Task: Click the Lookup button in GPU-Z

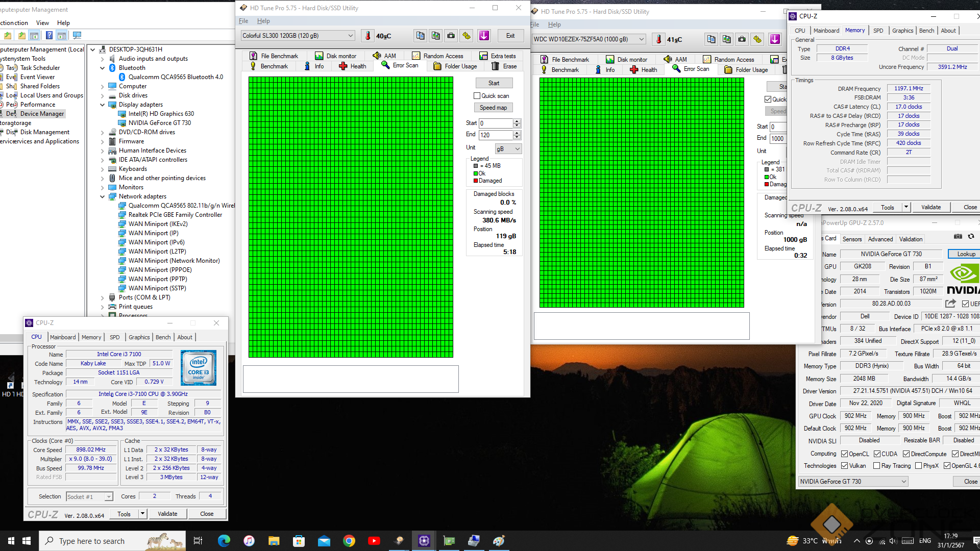Action: (x=965, y=254)
